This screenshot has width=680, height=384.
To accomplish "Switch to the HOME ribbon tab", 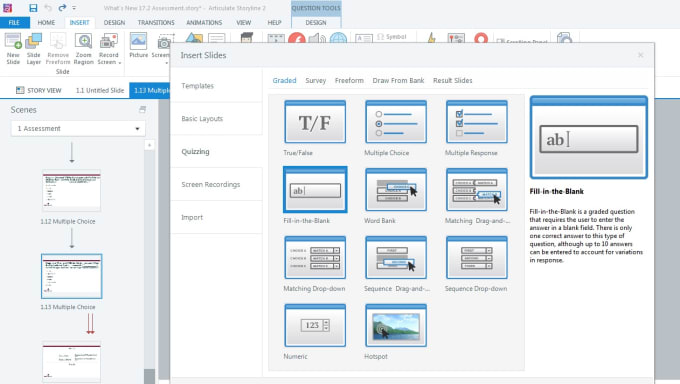I will tap(46, 23).
